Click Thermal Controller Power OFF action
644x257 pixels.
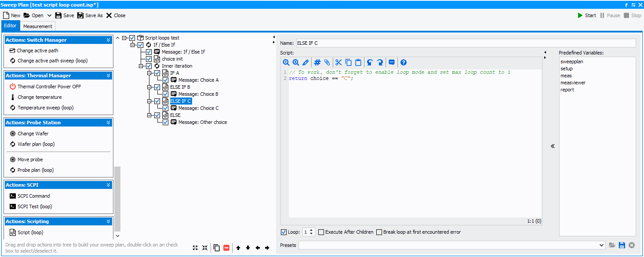coord(45,87)
